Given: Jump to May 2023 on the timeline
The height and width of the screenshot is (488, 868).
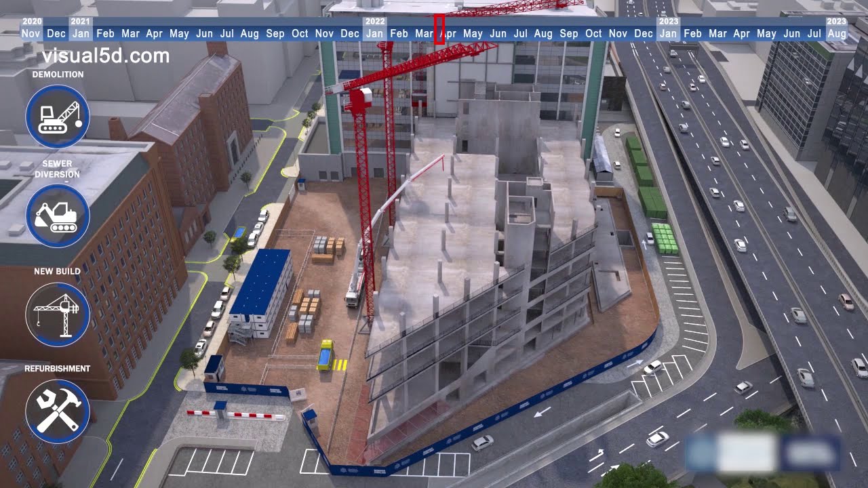Looking at the screenshot, I should click(766, 34).
